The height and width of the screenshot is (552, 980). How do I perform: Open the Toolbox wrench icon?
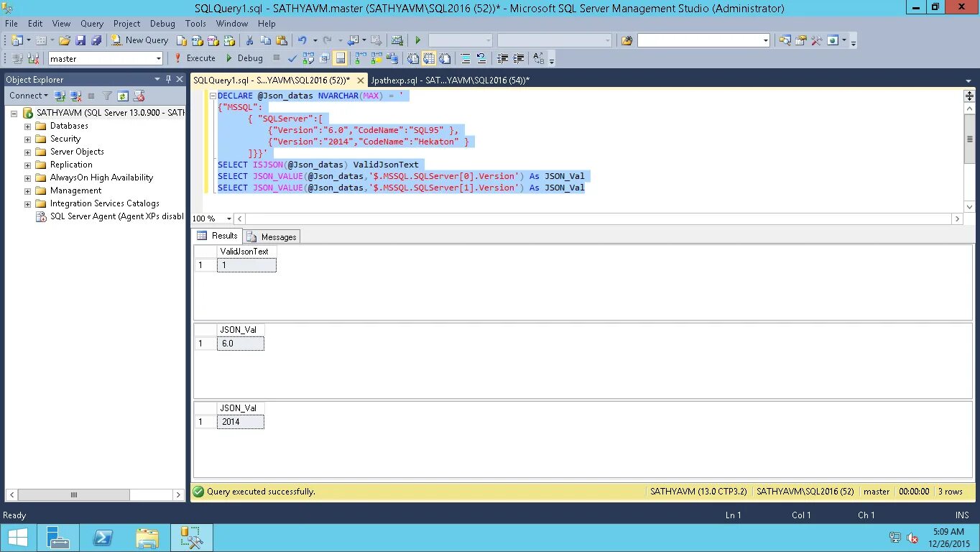point(816,40)
